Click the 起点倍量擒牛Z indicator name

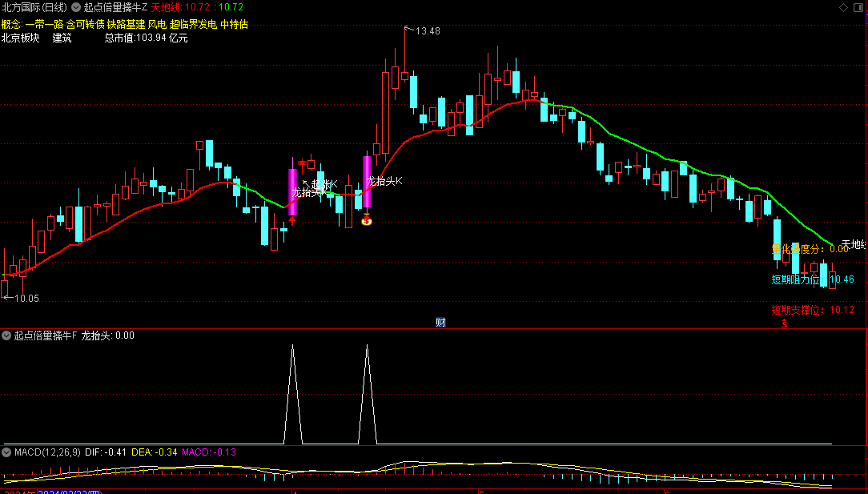tap(115, 7)
